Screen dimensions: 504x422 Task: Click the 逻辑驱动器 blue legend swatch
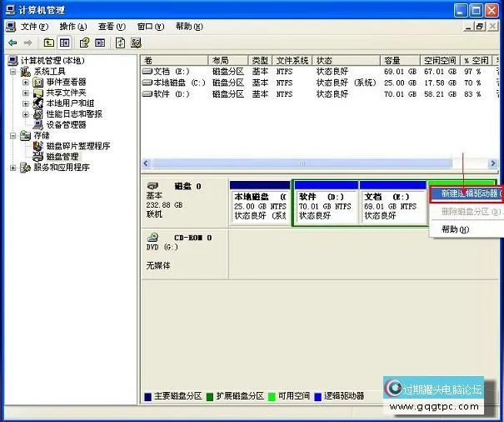[318, 397]
